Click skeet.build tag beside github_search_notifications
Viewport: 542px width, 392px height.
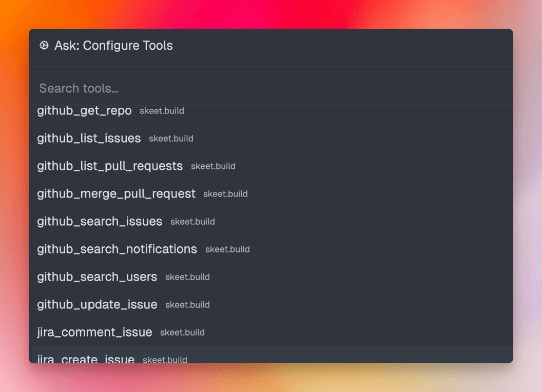click(x=227, y=249)
